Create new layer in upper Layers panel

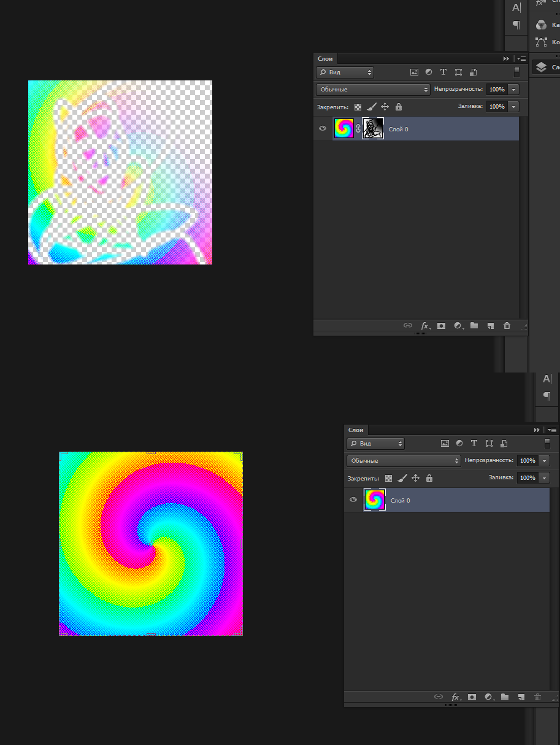[491, 326]
